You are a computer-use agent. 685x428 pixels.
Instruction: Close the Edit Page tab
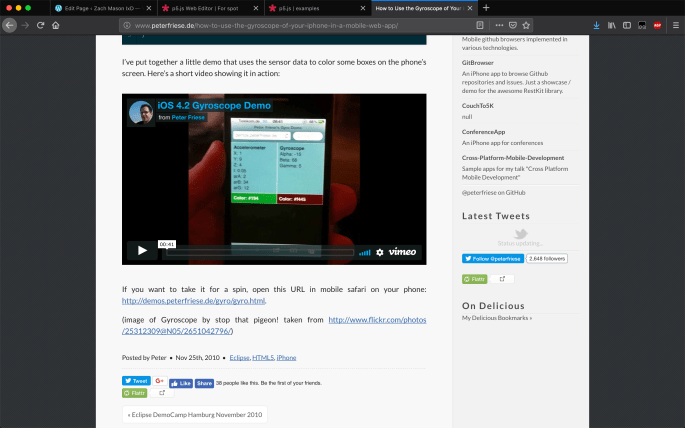pos(149,8)
